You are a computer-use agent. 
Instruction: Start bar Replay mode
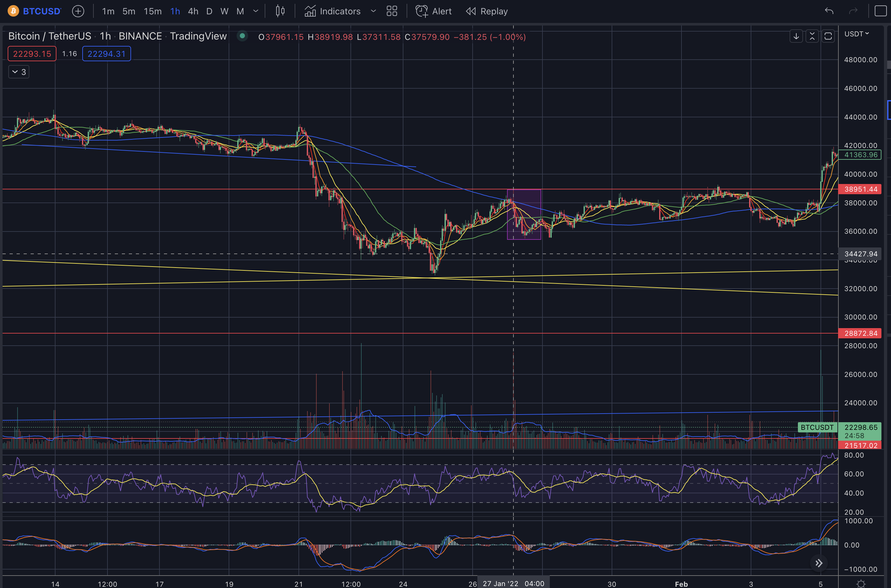click(x=487, y=11)
